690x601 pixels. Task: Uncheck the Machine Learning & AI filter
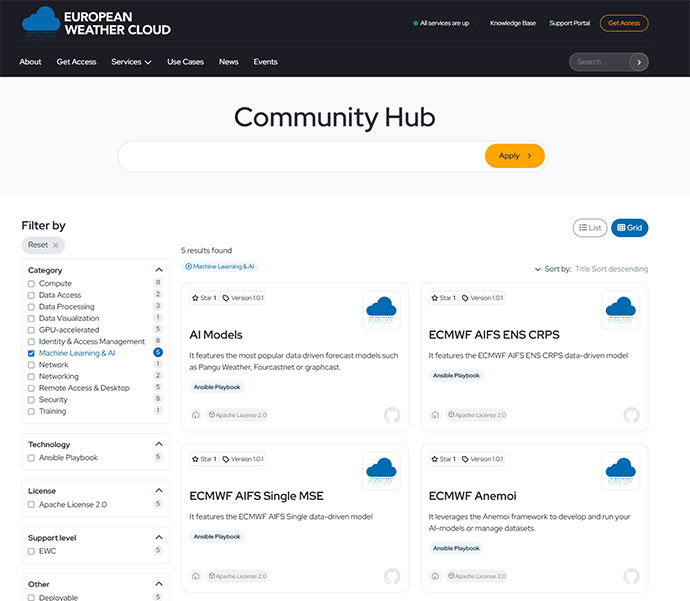(x=31, y=353)
